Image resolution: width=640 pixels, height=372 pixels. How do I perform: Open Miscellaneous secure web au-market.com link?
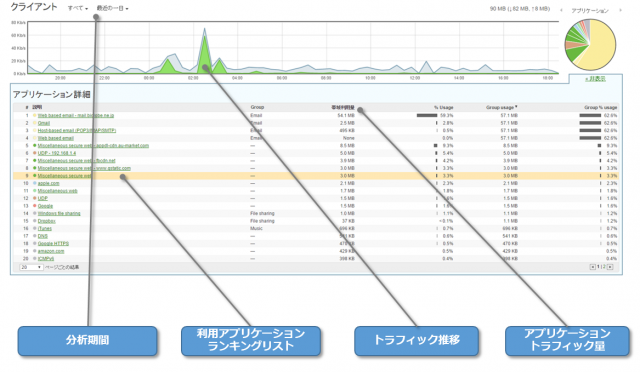click(x=93, y=146)
